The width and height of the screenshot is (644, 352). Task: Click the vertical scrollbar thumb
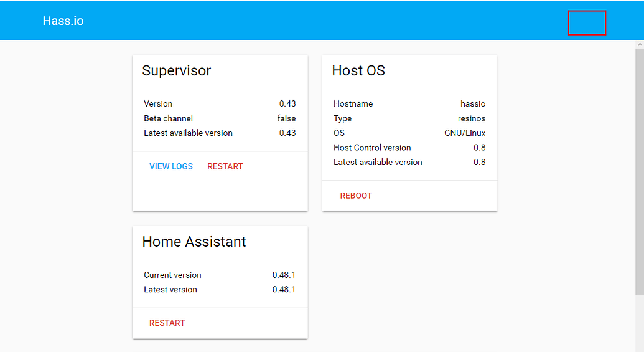pyautogui.click(x=640, y=172)
